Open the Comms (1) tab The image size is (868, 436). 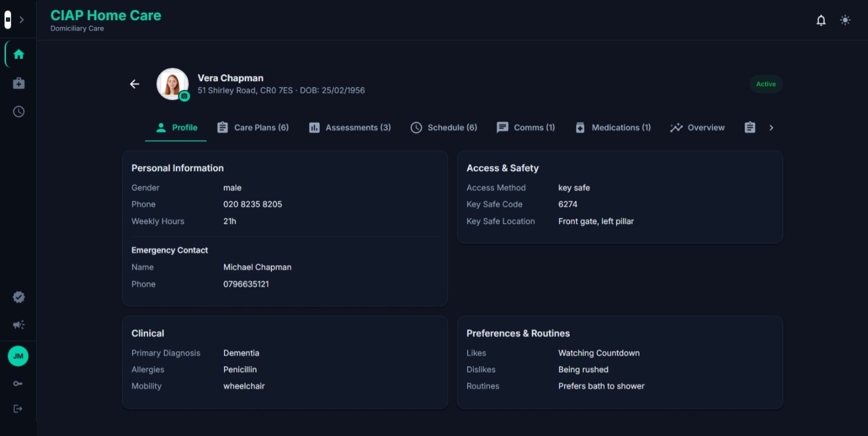click(526, 127)
